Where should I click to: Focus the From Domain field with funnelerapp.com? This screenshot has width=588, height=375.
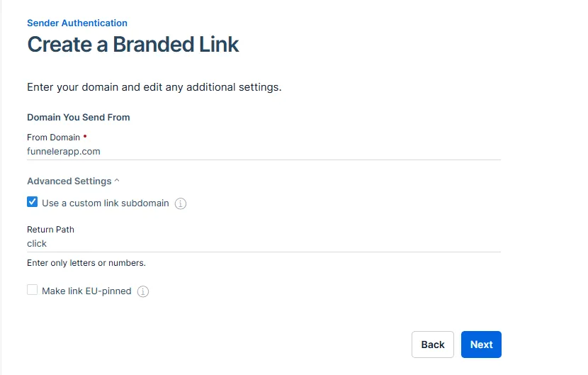tap(264, 152)
